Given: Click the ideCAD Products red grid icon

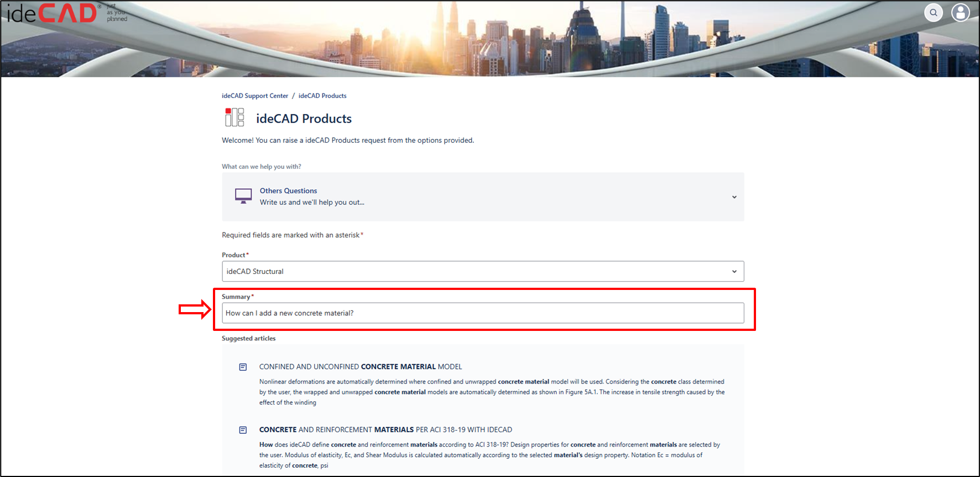Looking at the screenshot, I should point(234,117).
